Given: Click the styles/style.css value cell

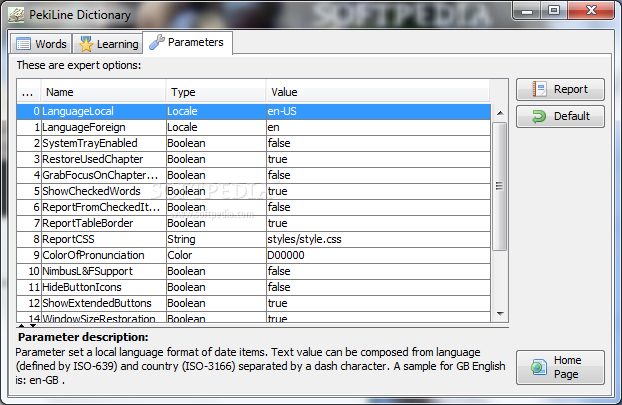Looking at the screenshot, I should point(378,239).
